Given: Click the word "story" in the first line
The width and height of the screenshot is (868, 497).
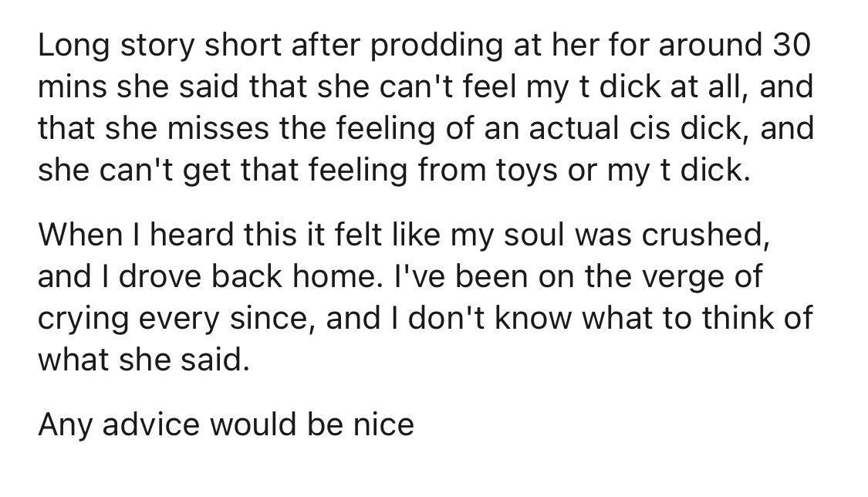Looking at the screenshot, I should pyautogui.click(x=157, y=46).
